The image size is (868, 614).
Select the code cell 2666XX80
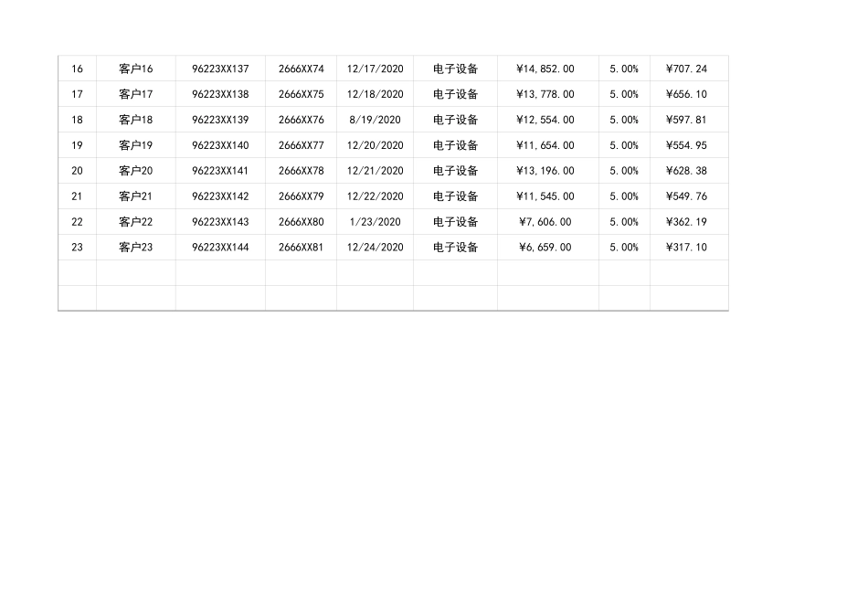point(301,222)
